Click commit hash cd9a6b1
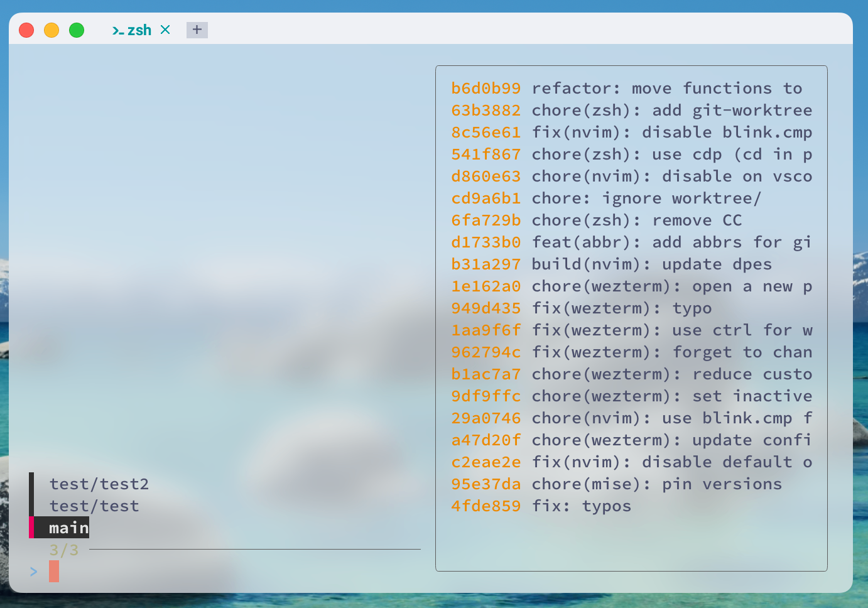 point(486,198)
